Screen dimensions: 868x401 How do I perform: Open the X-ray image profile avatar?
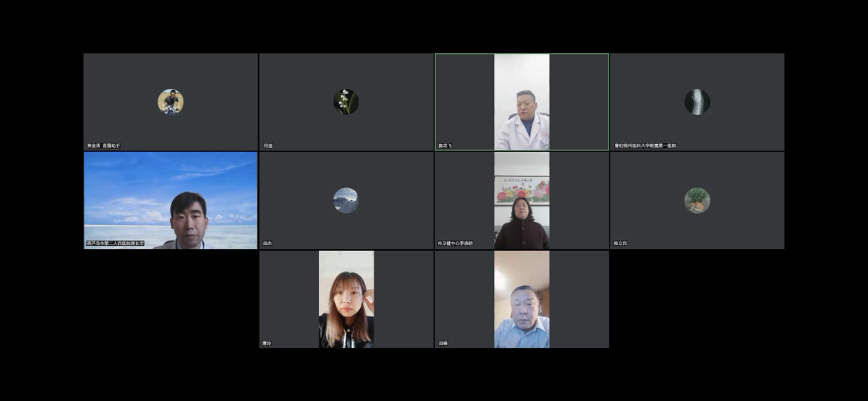point(697,101)
